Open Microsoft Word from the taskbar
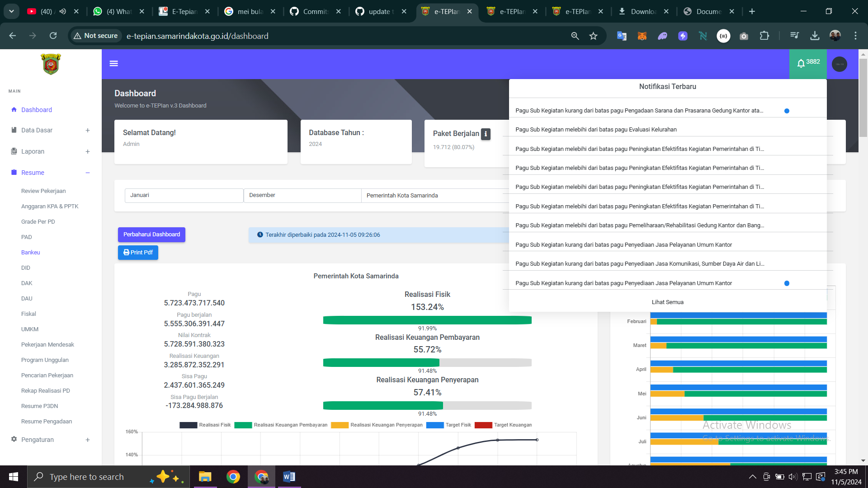The image size is (868, 488). tap(289, 477)
